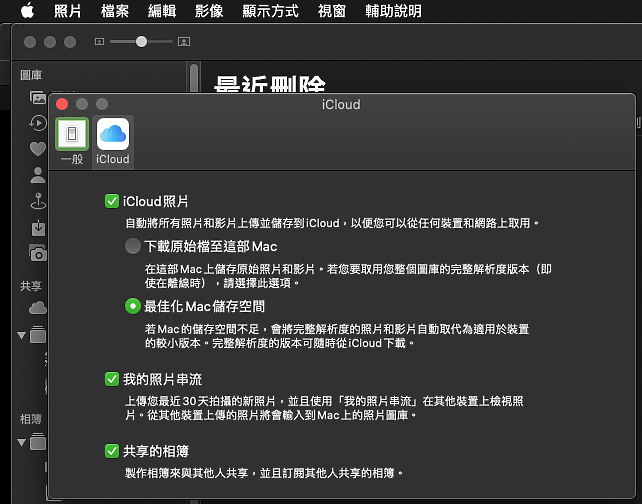Image resolution: width=642 pixels, height=504 pixels.
Task: Switch to the 一般 preferences tab
Action: pos(72,142)
